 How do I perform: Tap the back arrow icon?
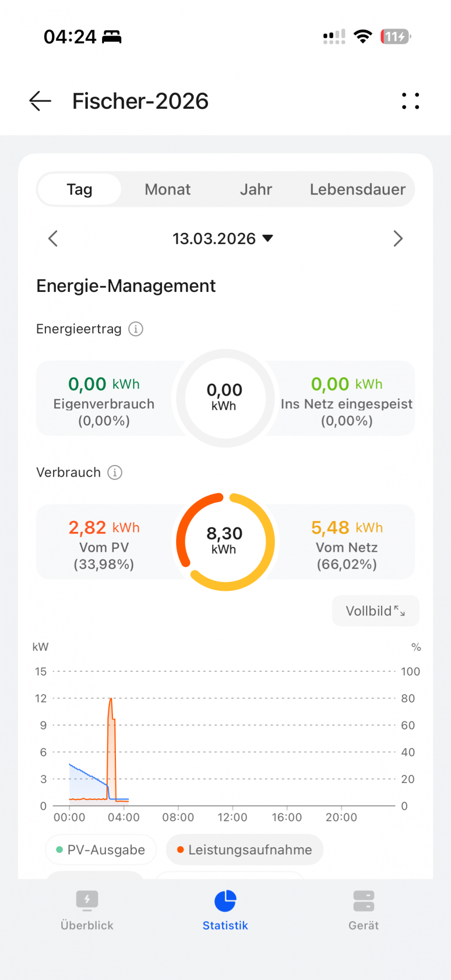(40, 101)
